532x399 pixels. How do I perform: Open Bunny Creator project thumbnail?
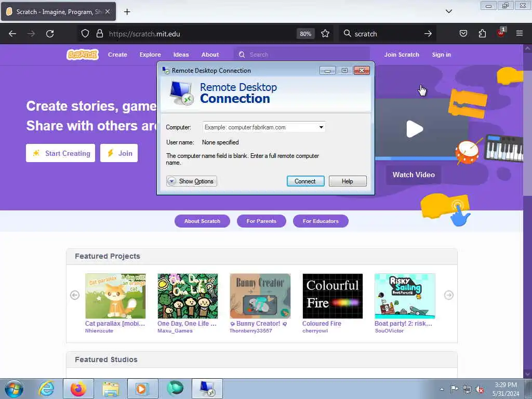[260, 296]
